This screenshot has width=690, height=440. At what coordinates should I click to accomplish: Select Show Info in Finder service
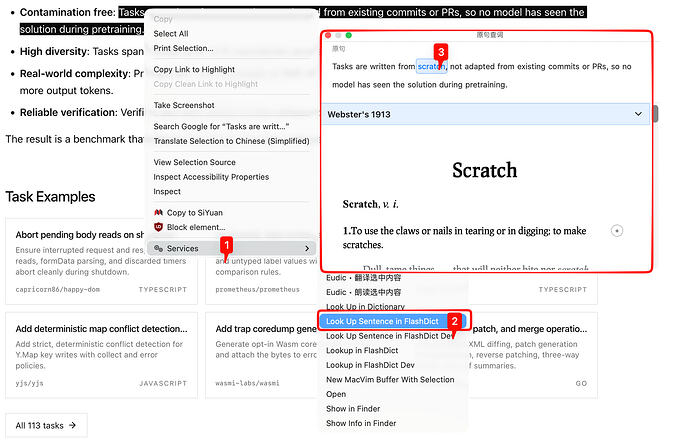(x=361, y=423)
